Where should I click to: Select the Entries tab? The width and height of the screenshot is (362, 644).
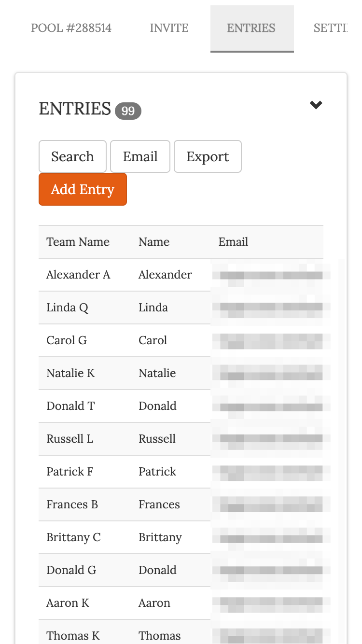(251, 28)
